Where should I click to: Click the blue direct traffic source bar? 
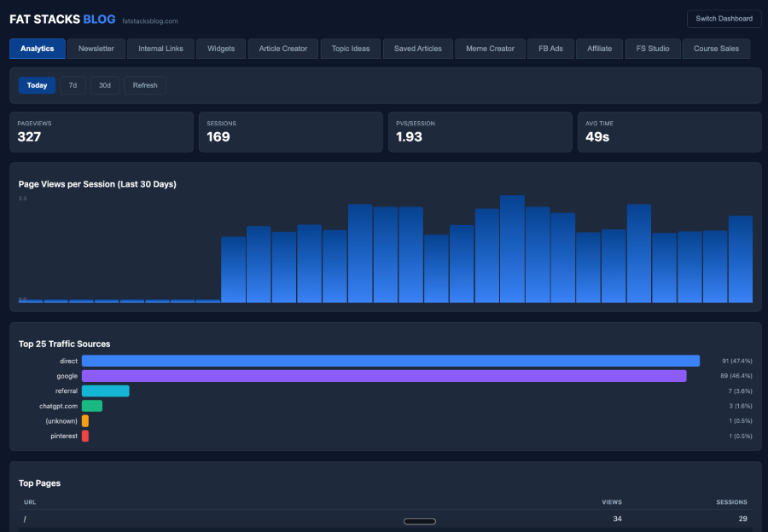390,361
